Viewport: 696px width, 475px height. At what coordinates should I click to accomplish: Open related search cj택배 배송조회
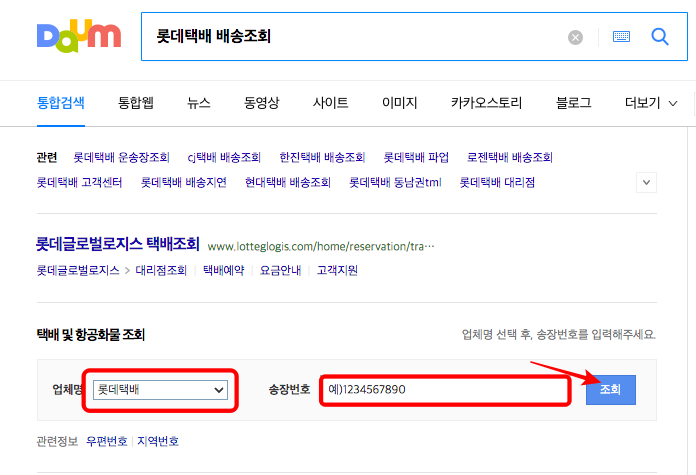[x=224, y=157]
